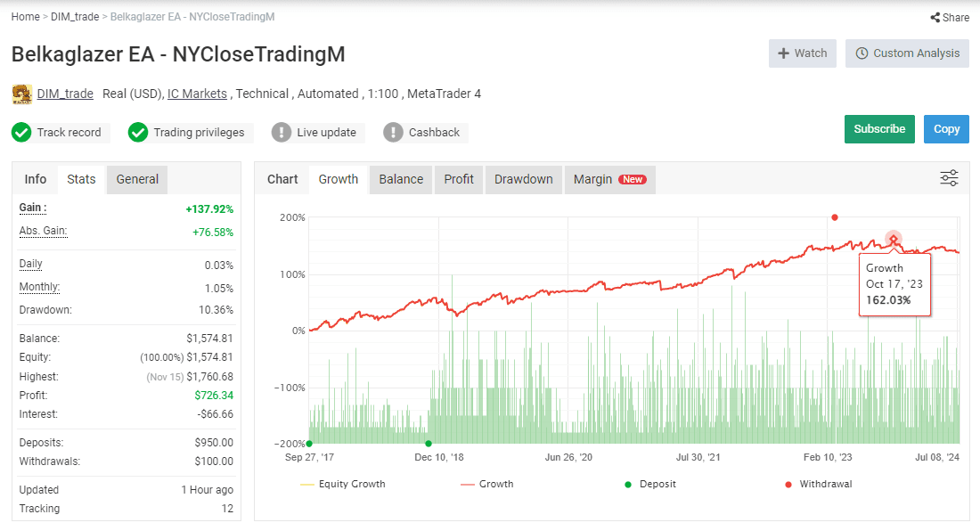Click the Cashback exclamation icon
This screenshot has width=980, height=531.
393,133
